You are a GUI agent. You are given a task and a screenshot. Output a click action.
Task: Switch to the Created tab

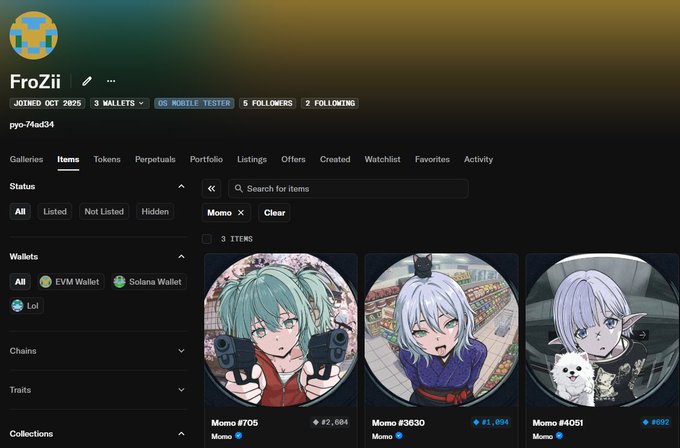[x=335, y=159]
